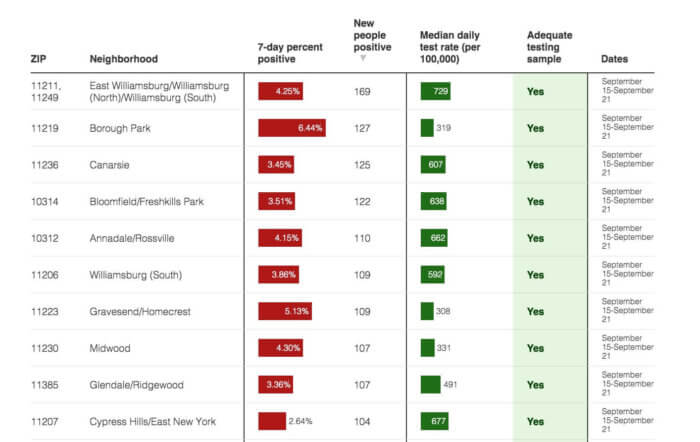Select Williamsburg (South) 3.86% bar
Screen dimensions: 700x442
pos(279,275)
